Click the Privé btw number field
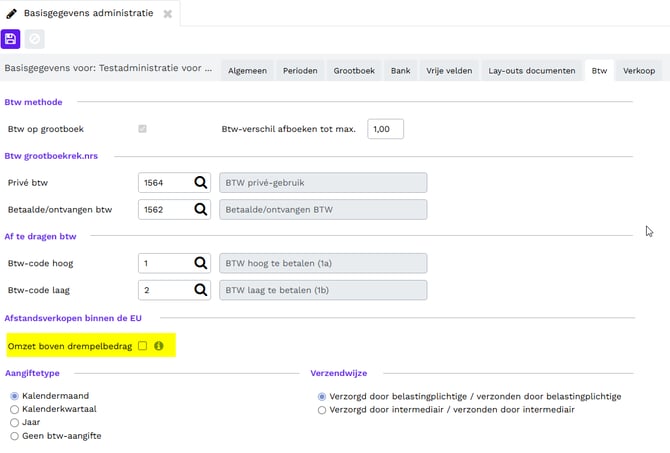670x453 pixels. click(163, 182)
